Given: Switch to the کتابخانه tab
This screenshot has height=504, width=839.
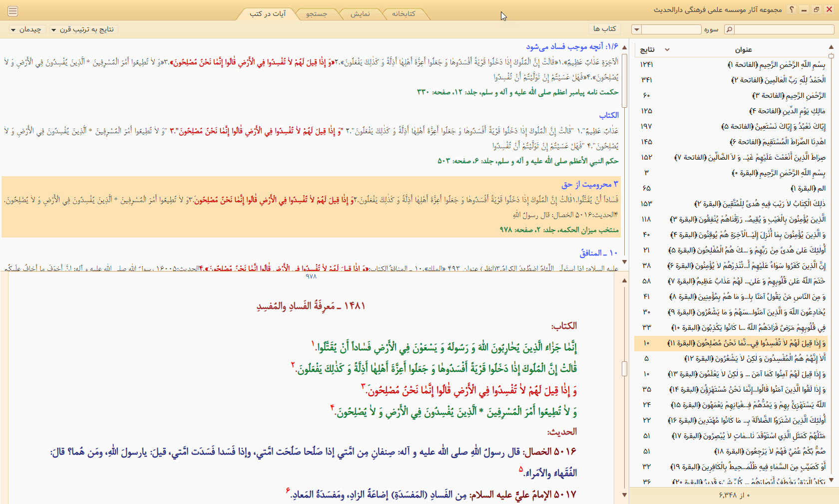Looking at the screenshot, I should point(404,14).
